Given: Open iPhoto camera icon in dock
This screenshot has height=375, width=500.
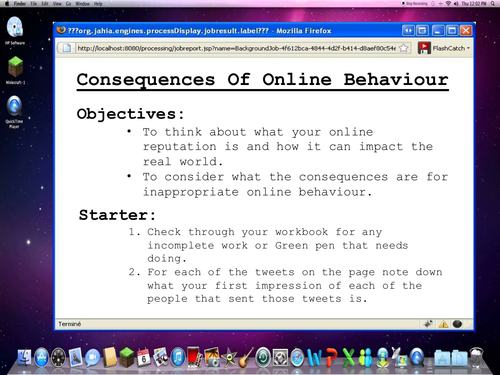Looking at the screenshot, I should [212, 358].
